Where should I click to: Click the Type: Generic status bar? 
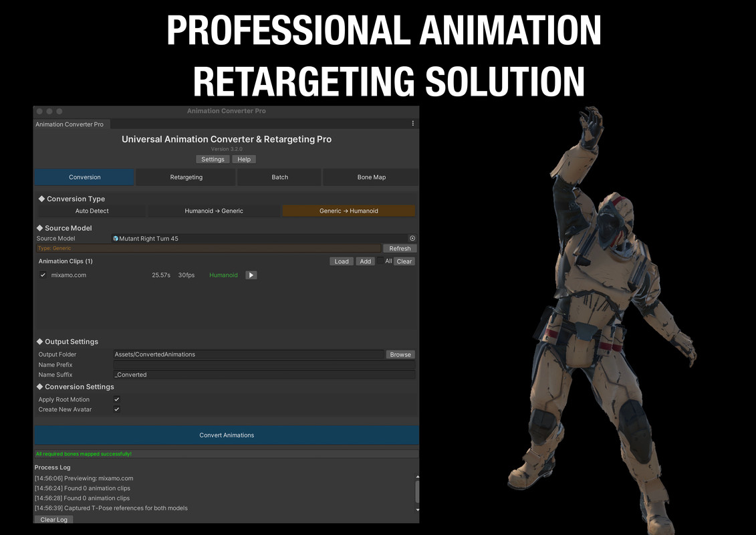coord(209,249)
